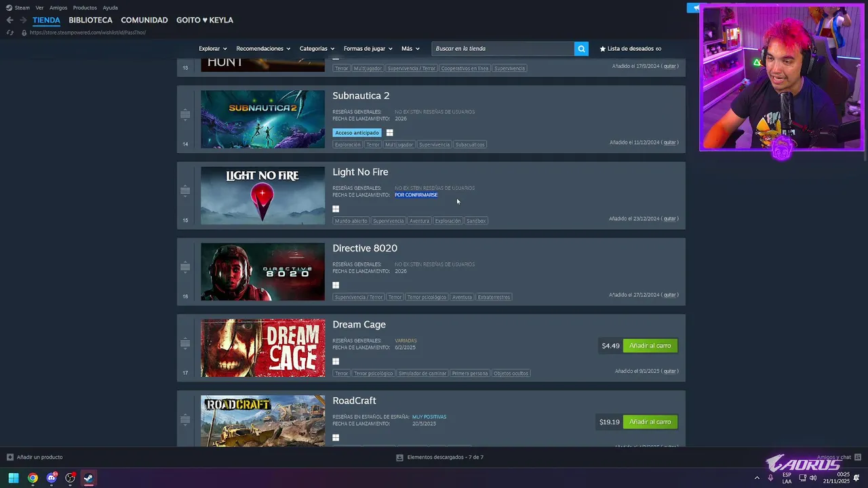Click the Mundo abierto tag on Light No Fire
Screen dimensions: 868x488
click(351, 221)
